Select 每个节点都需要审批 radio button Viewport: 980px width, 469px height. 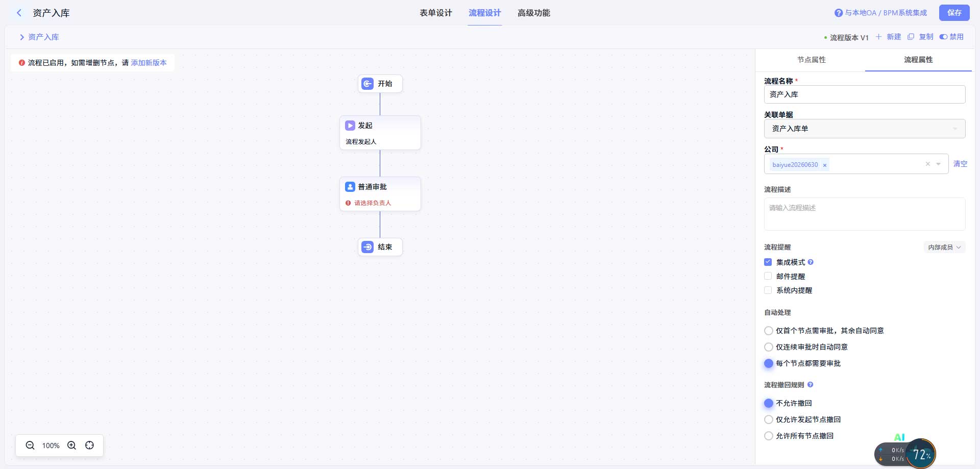coord(769,363)
